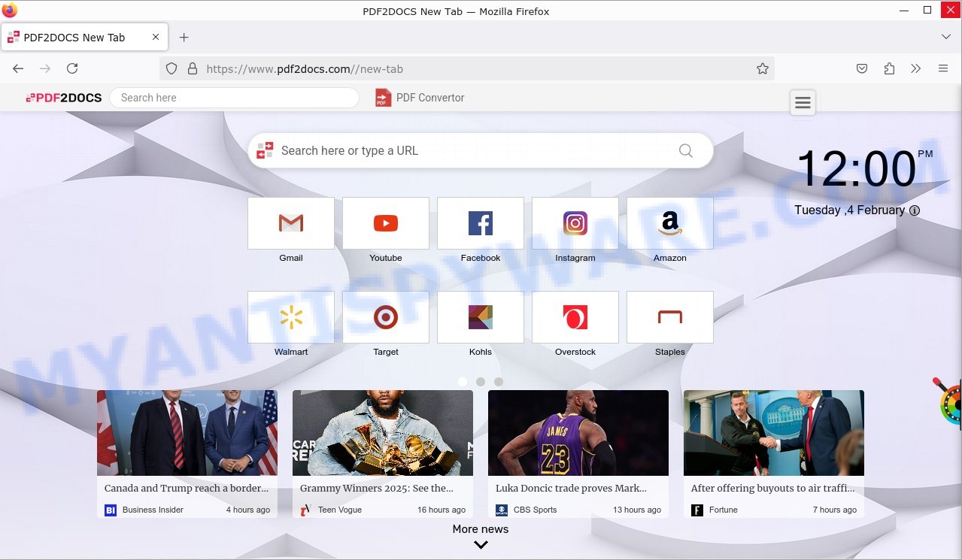Open the Grammy winner news photo
Viewport: 962px width, 560px height.
click(x=383, y=433)
